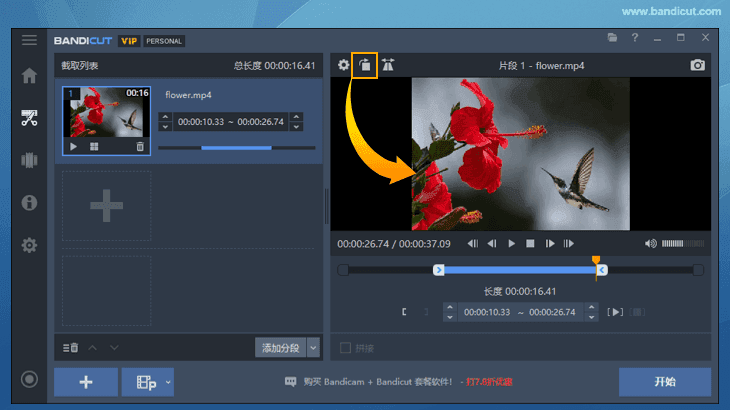Take a snapshot with the camera icon

(697, 65)
